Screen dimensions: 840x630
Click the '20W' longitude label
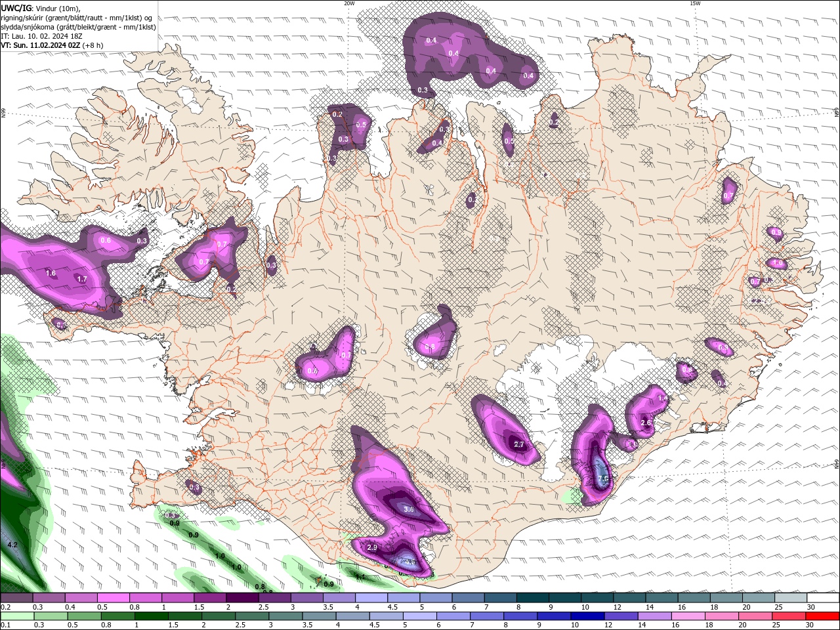click(x=349, y=3)
